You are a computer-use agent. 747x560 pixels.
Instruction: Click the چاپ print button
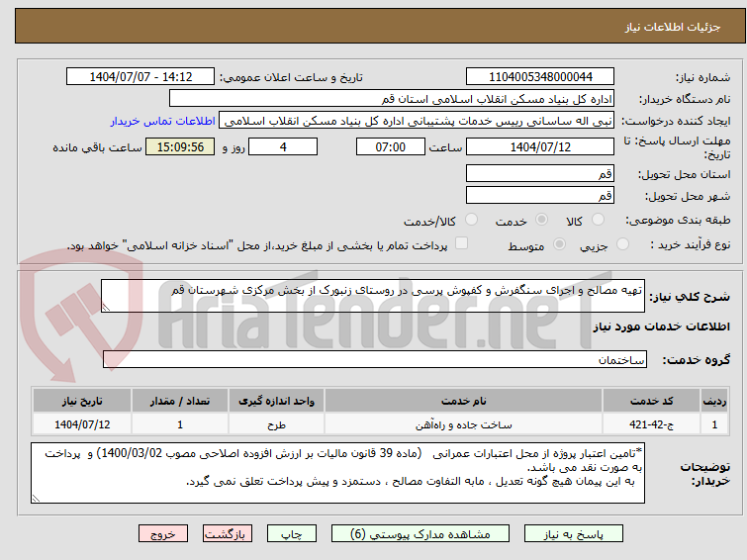292,534
